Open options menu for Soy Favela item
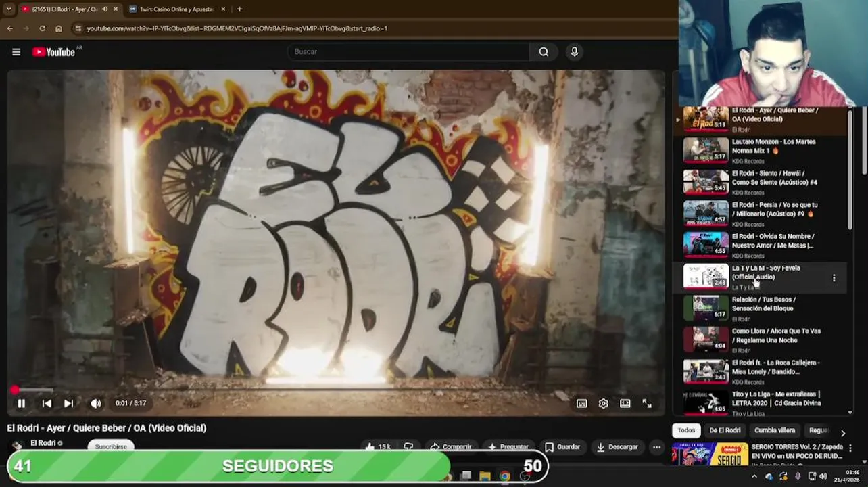868x487 pixels. coord(834,278)
